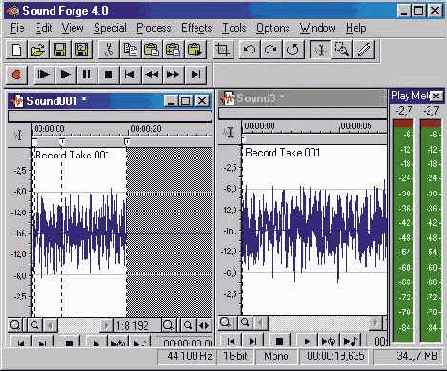Select the Magnify tool icon
The height and width of the screenshot is (371, 447).
pos(342,50)
